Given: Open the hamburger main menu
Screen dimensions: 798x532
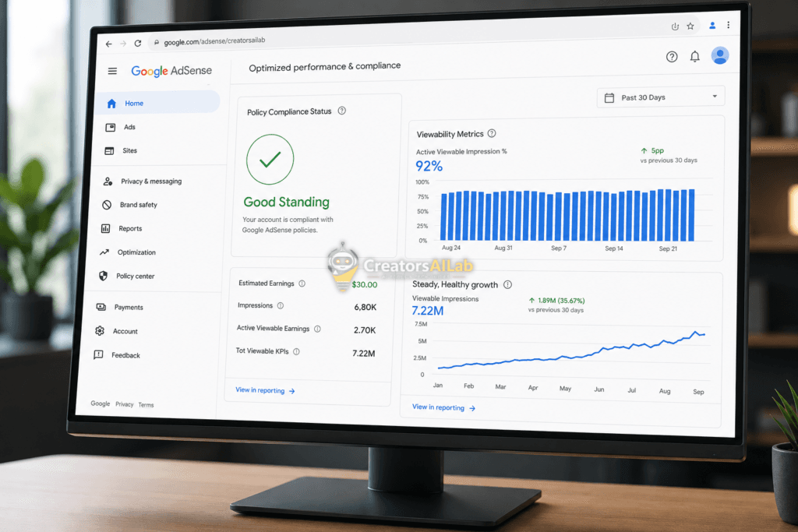Looking at the screenshot, I should click(112, 71).
